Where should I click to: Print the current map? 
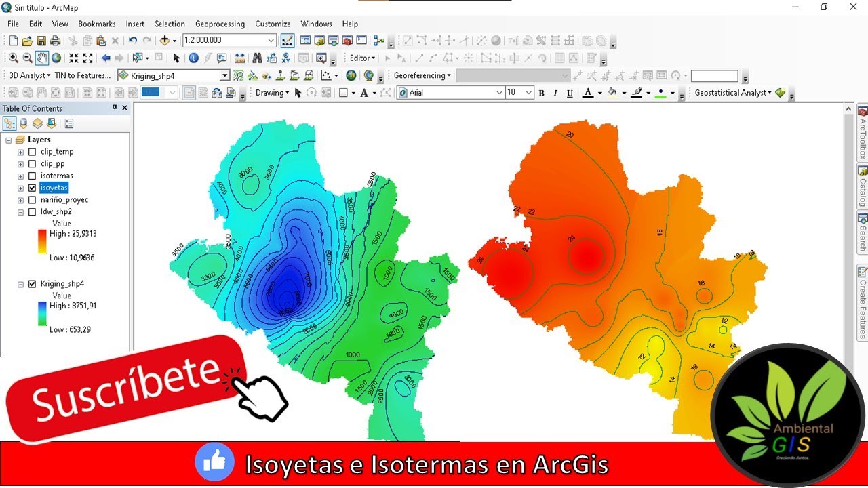(x=54, y=41)
